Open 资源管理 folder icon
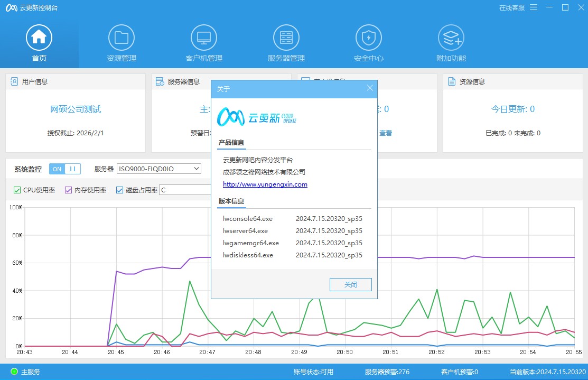Viewport: 588px width, 380px height. (122, 38)
